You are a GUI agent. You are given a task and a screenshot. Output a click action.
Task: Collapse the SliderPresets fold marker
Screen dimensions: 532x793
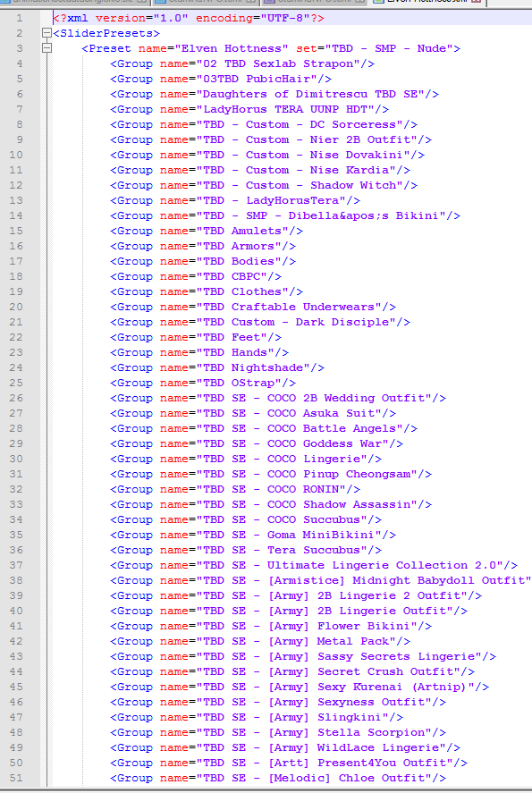pos(46,33)
